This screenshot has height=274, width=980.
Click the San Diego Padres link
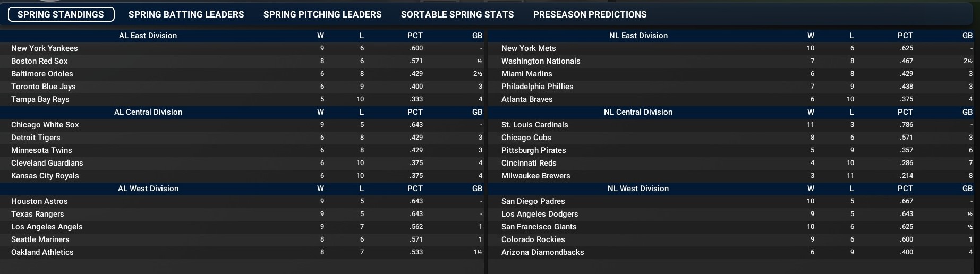(x=533, y=201)
